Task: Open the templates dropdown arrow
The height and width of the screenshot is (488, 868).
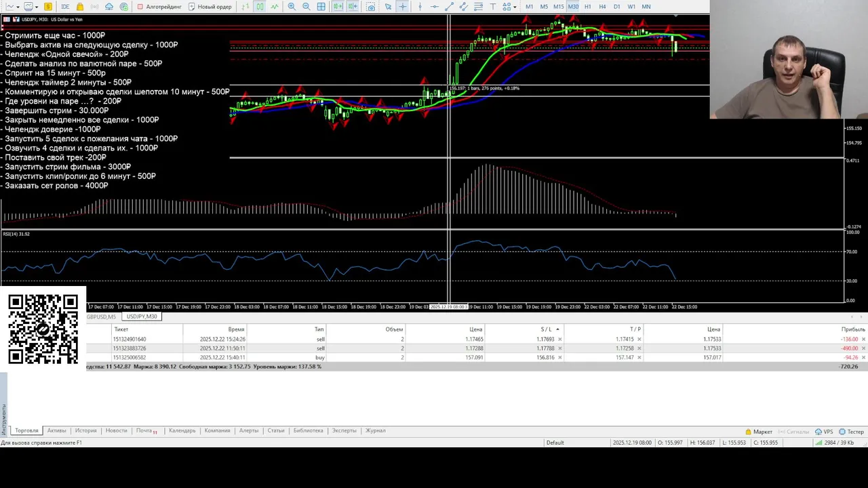Action: pos(37,7)
